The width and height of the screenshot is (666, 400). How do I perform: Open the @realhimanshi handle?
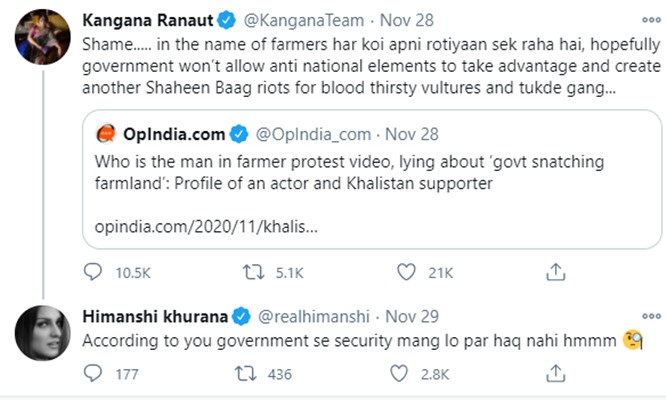tap(310, 317)
